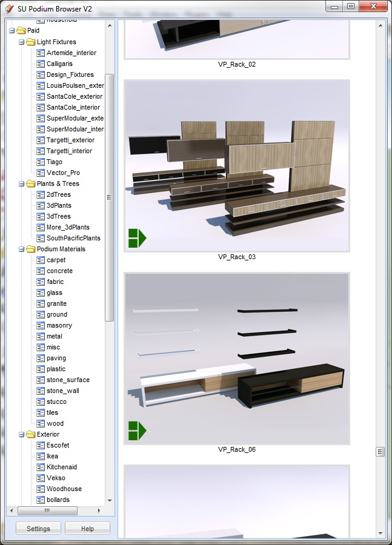Screen dimensions: 392x545
Task: Click the list icon beside 3dTrees
Action: pyautogui.click(x=41, y=216)
